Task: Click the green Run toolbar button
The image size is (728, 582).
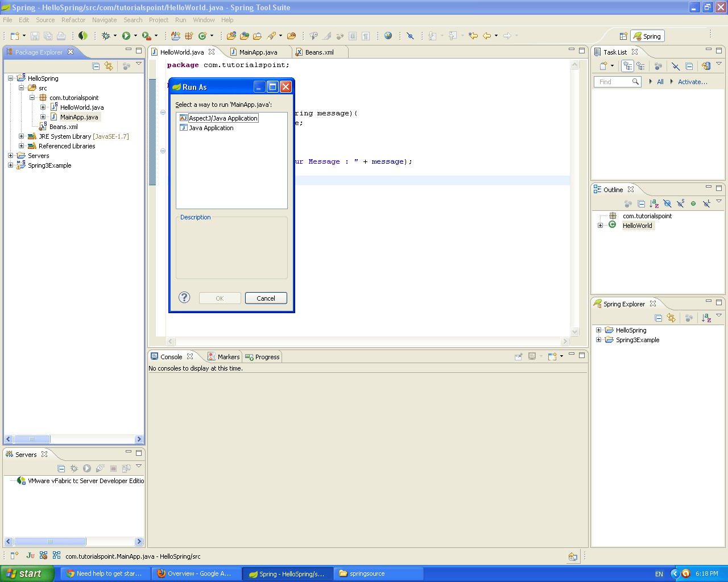Action: (126, 36)
